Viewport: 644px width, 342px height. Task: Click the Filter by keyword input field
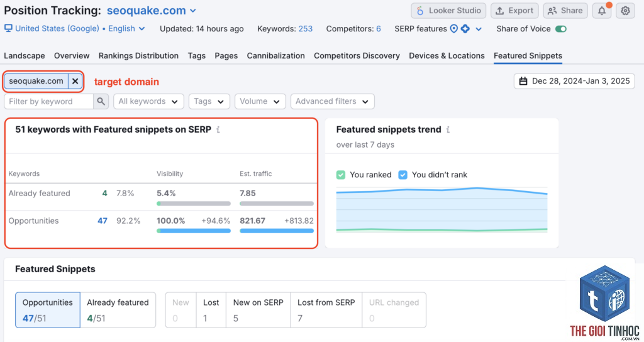pos(49,101)
